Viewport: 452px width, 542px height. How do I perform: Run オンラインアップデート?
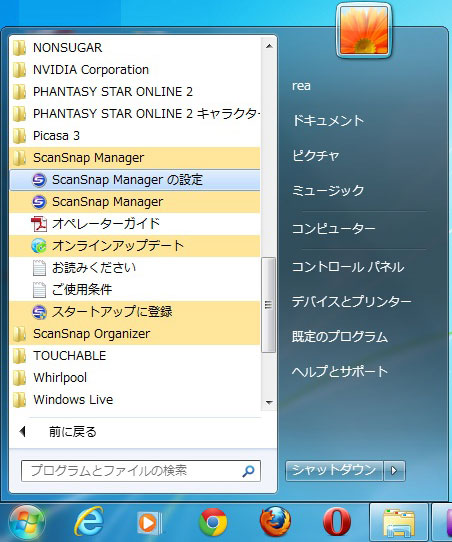pyautogui.click(x=135, y=246)
